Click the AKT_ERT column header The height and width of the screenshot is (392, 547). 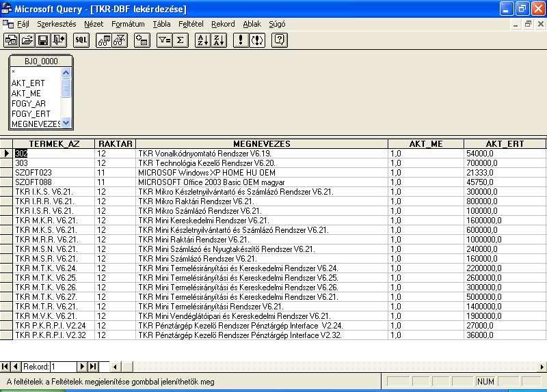(505, 143)
